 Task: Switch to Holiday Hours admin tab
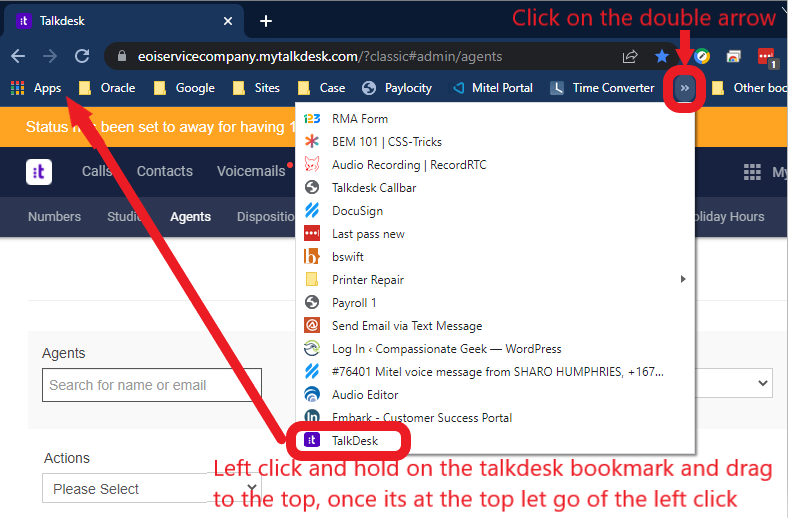pos(730,217)
